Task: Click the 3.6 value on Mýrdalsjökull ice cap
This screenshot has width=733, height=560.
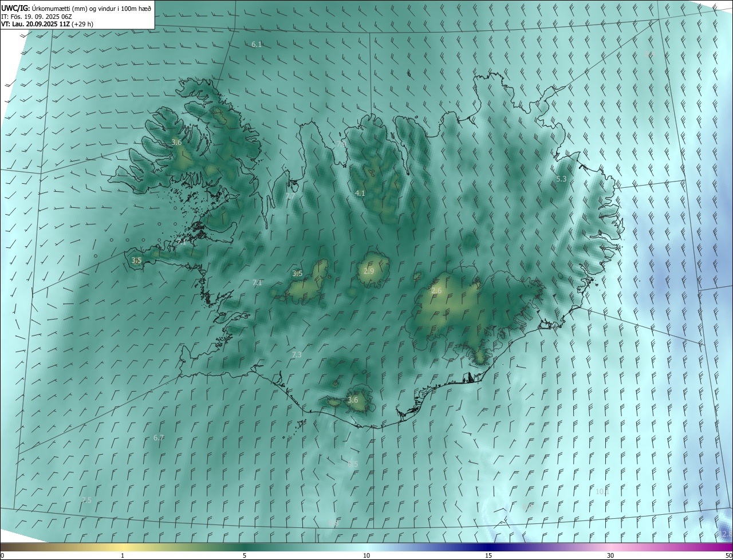Action: point(353,400)
